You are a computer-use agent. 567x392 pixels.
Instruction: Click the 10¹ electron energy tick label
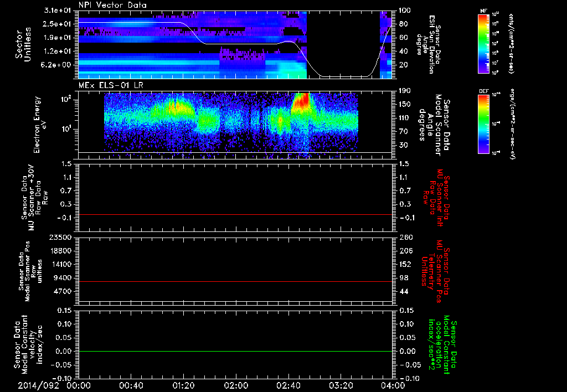point(65,129)
